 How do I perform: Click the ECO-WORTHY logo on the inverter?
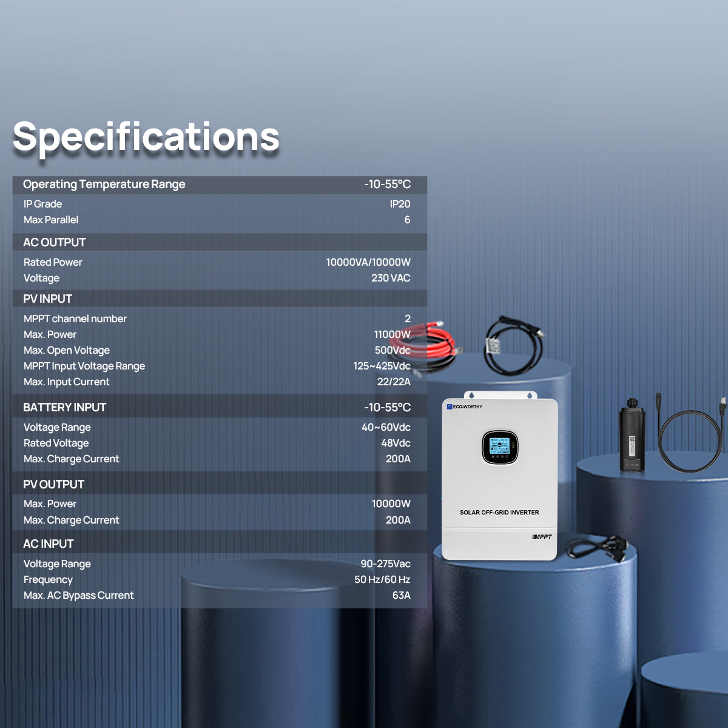click(465, 406)
